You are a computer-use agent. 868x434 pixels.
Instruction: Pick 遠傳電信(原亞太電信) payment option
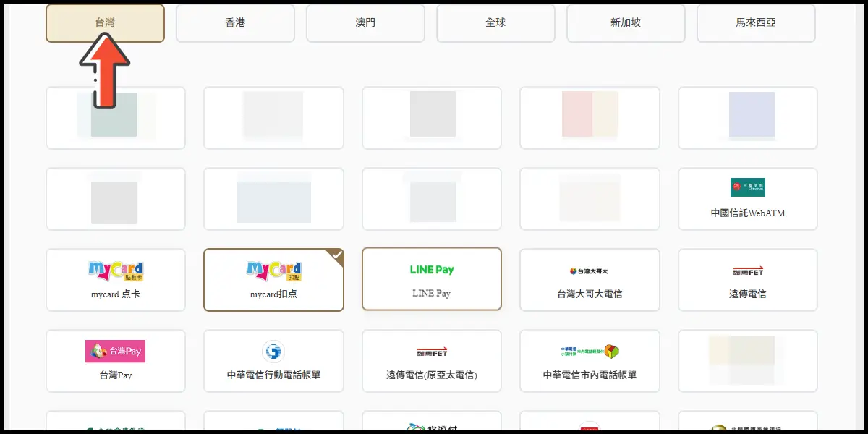pos(432,375)
